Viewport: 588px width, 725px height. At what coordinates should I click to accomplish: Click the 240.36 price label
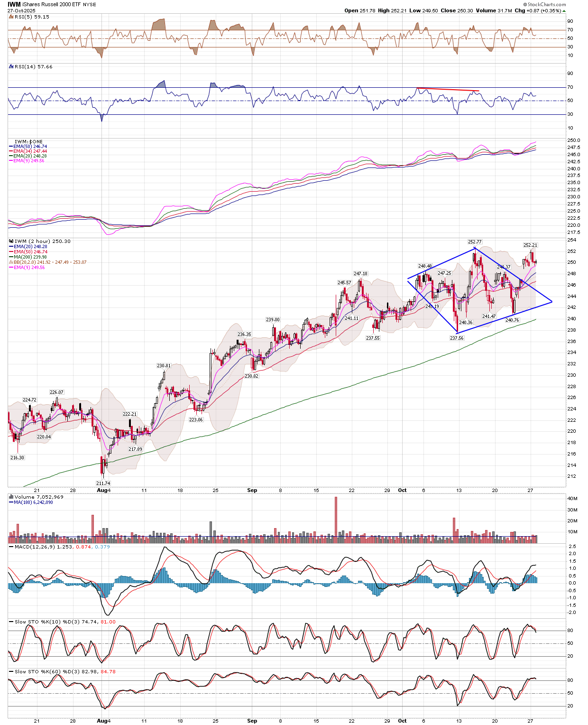click(466, 323)
